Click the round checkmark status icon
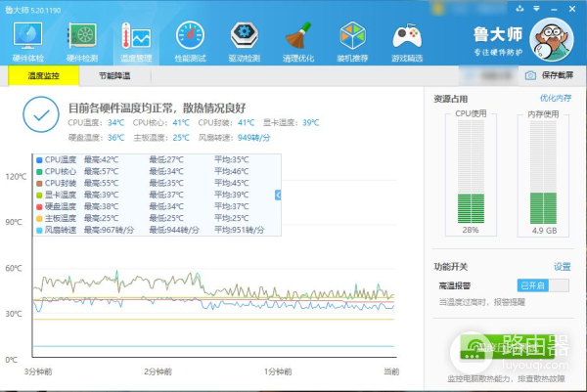 pyautogui.click(x=41, y=114)
